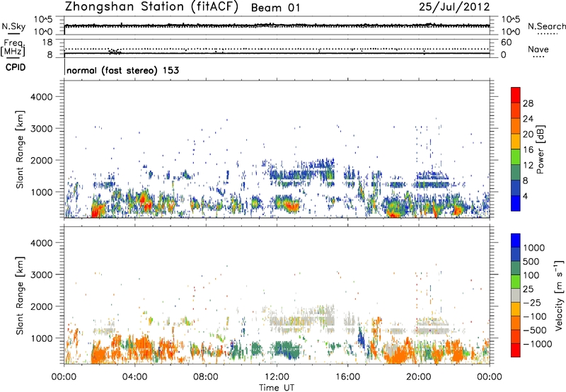The height and width of the screenshot is (392, 566).
Task: Click the '18' tick on frequency axis
Action: click(x=47, y=42)
